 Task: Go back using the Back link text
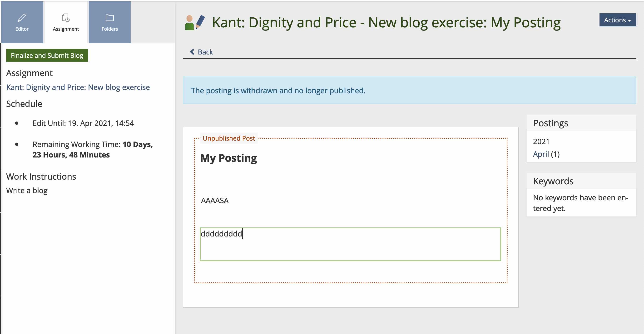(x=205, y=52)
